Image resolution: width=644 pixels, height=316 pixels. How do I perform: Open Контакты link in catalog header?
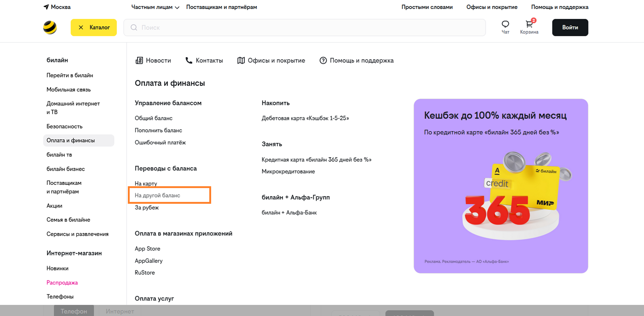click(x=204, y=61)
